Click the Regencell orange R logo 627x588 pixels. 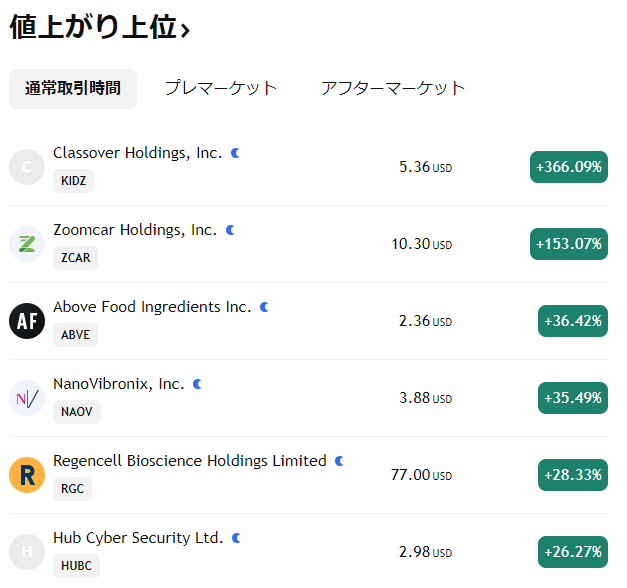tap(27, 475)
